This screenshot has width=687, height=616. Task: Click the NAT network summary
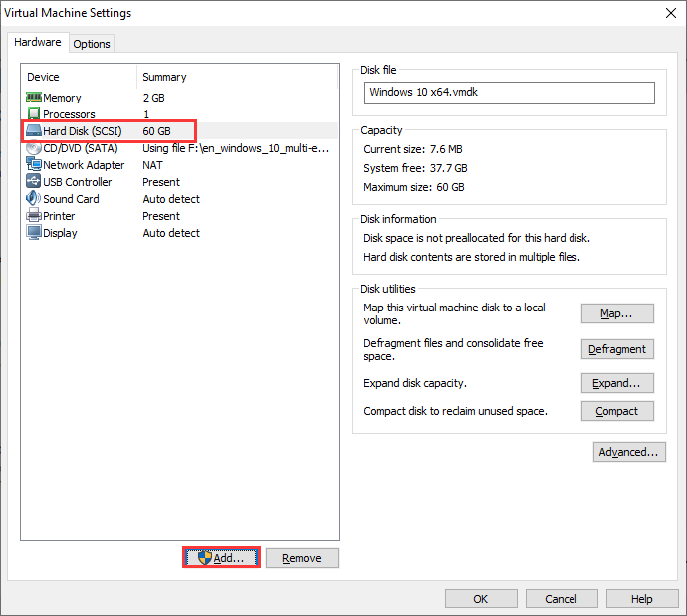152,165
